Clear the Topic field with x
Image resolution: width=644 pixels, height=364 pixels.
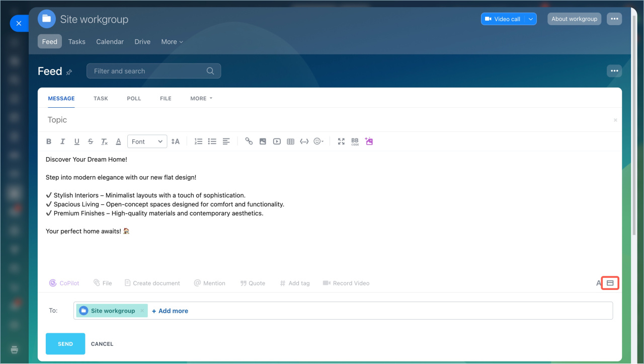coord(615,120)
